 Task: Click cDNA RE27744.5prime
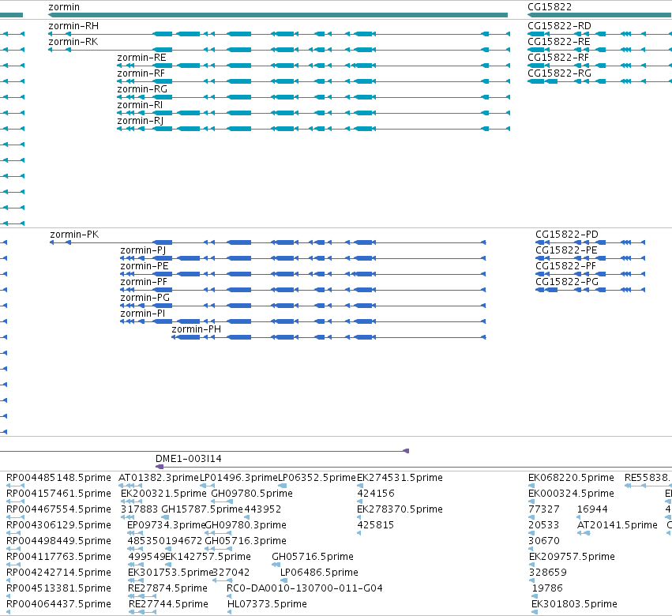tap(168, 604)
